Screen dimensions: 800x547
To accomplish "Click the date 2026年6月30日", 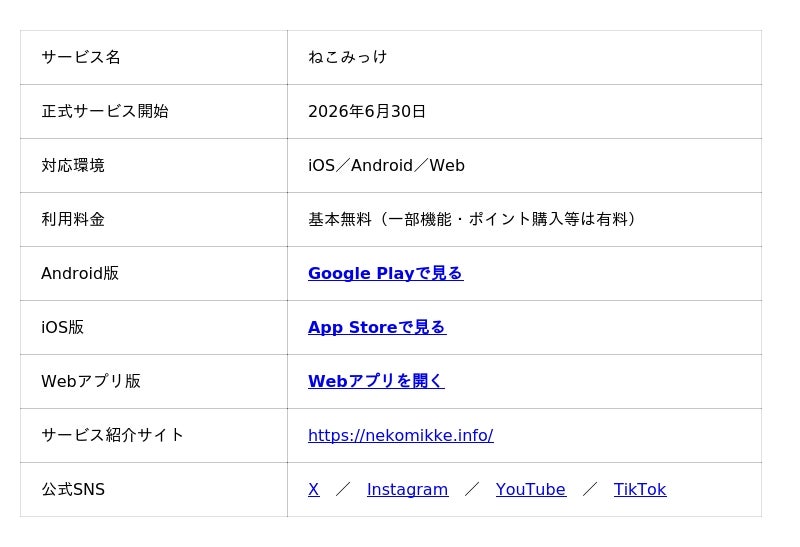I will pos(367,111).
